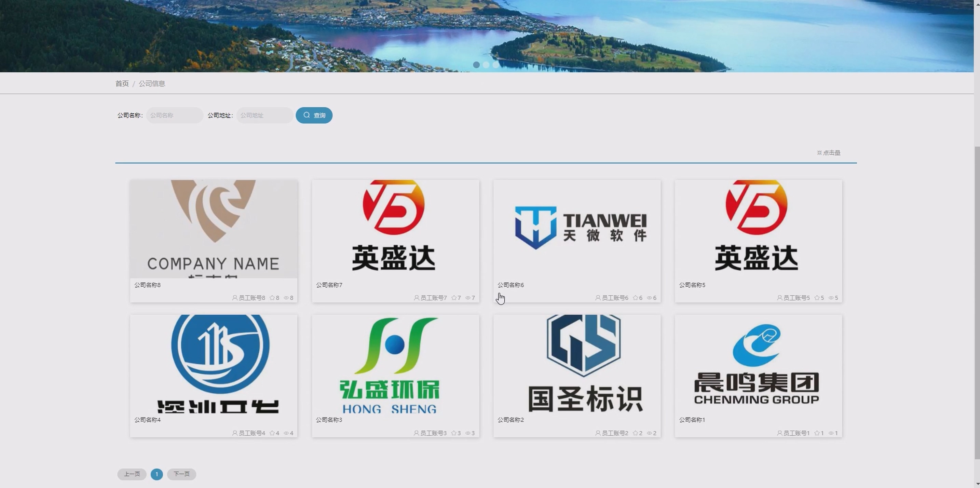The image size is (980, 488).
Task: Click the star favorite icon on 公司名称2 card
Action: [x=635, y=433]
